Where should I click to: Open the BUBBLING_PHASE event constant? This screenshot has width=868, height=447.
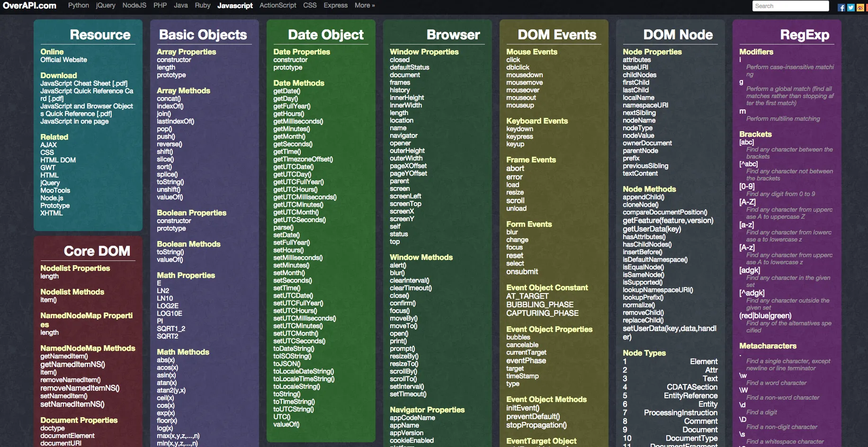pos(540,304)
